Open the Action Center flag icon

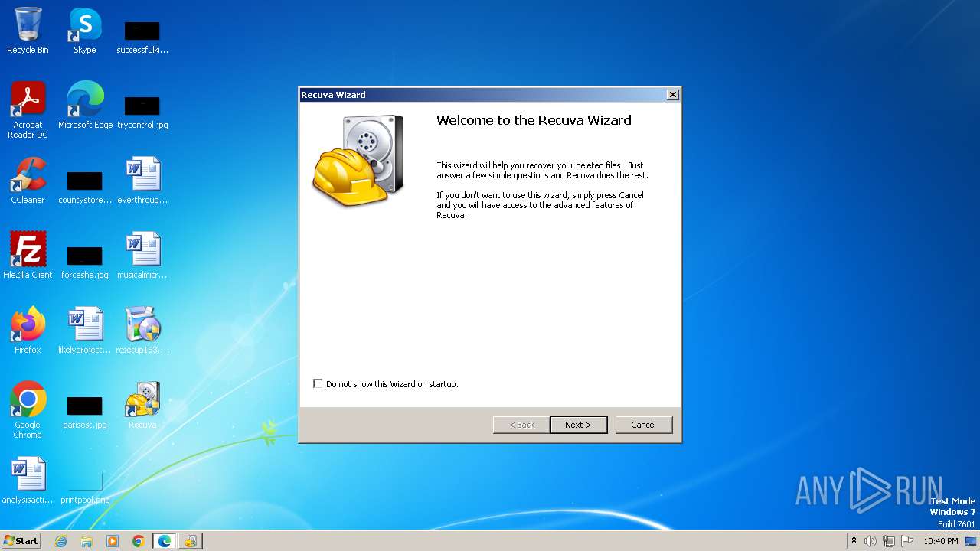coord(907,541)
